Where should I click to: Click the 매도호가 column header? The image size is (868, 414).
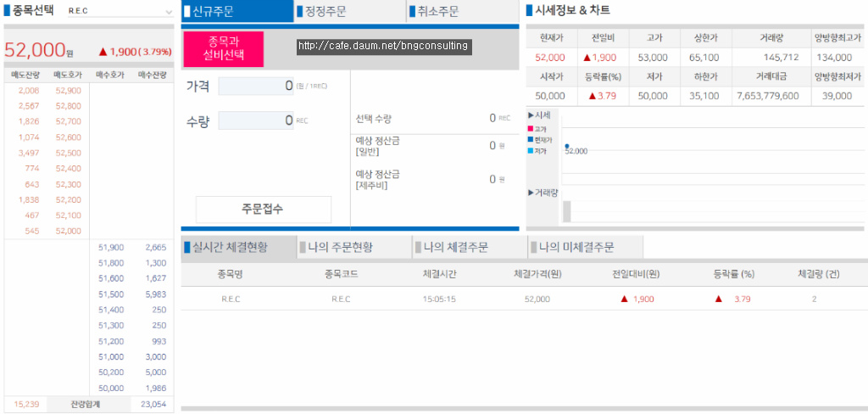click(67, 76)
